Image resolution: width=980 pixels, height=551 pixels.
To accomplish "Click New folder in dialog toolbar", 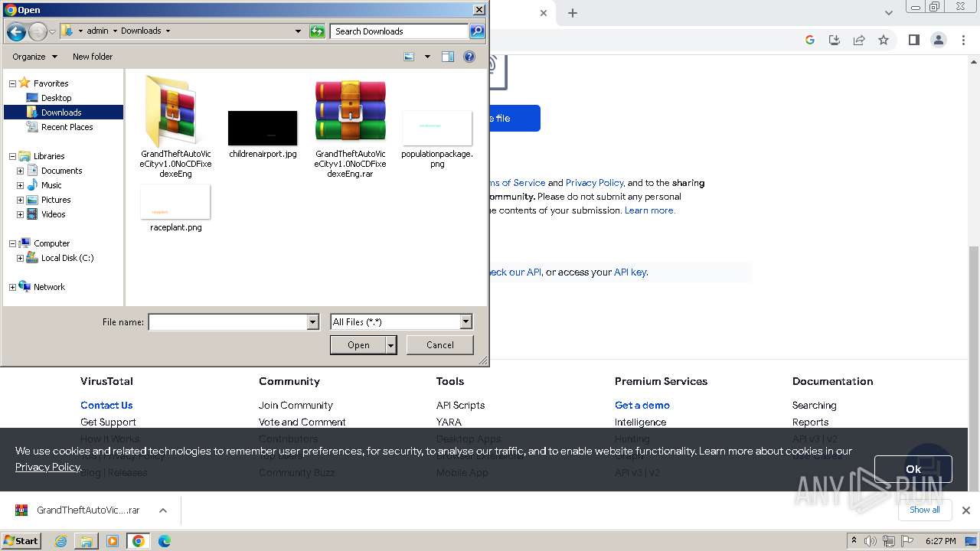I will (x=93, y=57).
